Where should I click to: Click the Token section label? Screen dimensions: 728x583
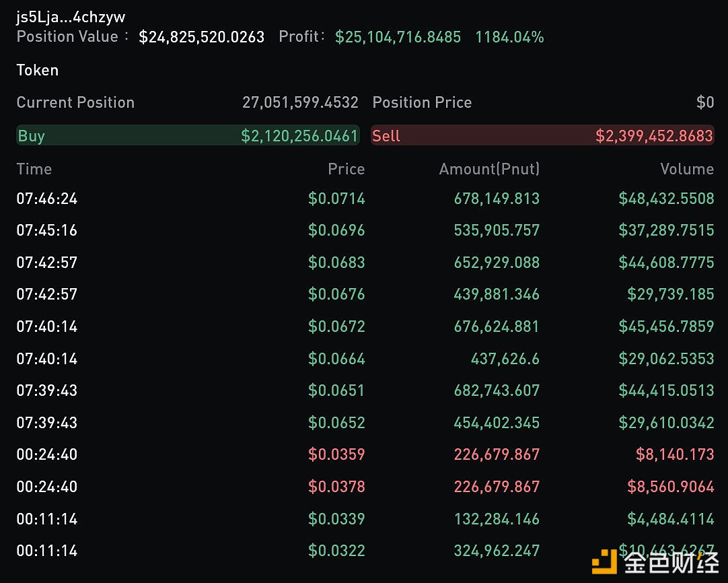click(38, 70)
